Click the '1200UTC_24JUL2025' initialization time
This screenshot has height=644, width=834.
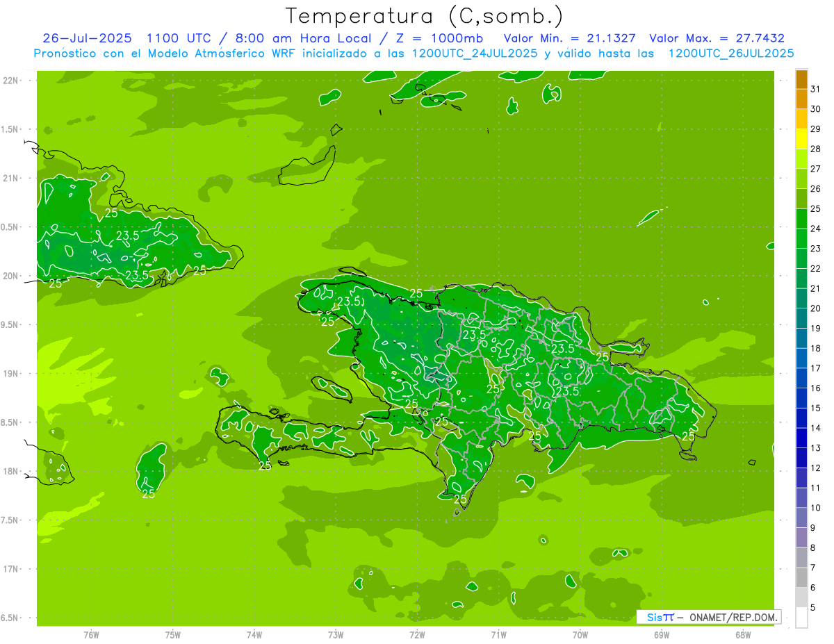coord(475,53)
